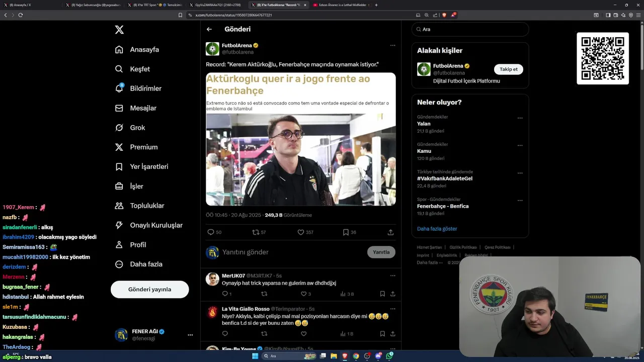Open Chrome from taskbar
The height and width of the screenshot is (362, 644).
click(x=356, y=356)
